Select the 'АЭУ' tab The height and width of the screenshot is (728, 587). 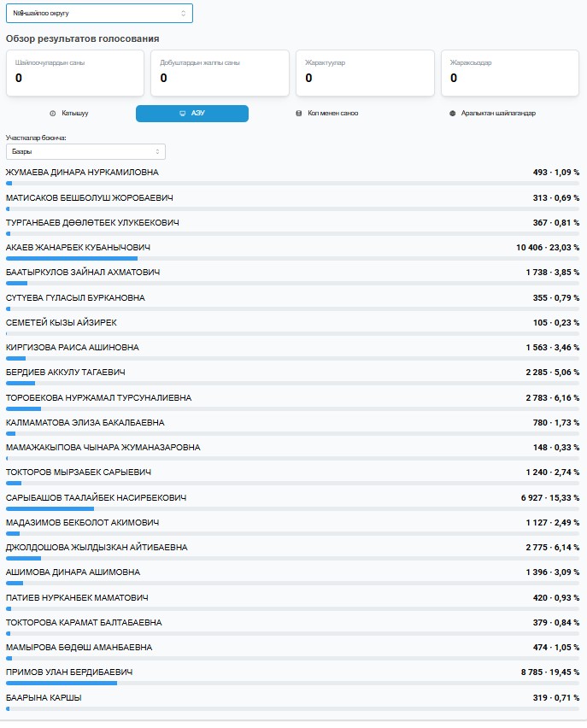pyautogui.click(x=192, y=114)
